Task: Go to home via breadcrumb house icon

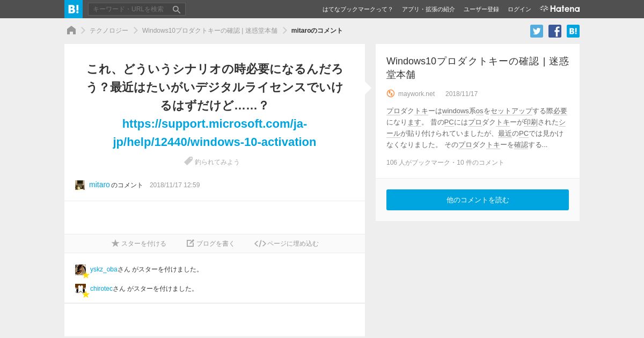Action: tap(71, 31)
